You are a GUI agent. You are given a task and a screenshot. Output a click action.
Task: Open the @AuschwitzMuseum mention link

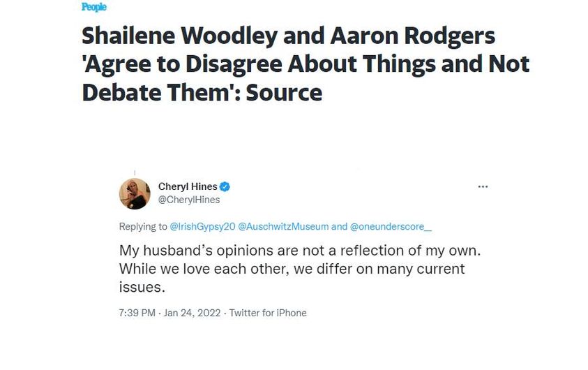pos(283,226)
